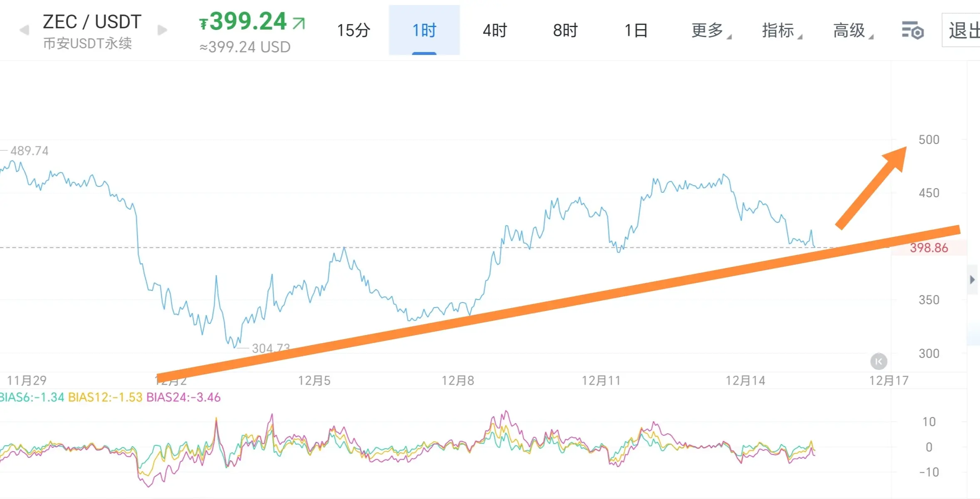Viewport: 980px width, 499px height.
Task: Click green price up-arrow icon
Action: click(299, 23)
